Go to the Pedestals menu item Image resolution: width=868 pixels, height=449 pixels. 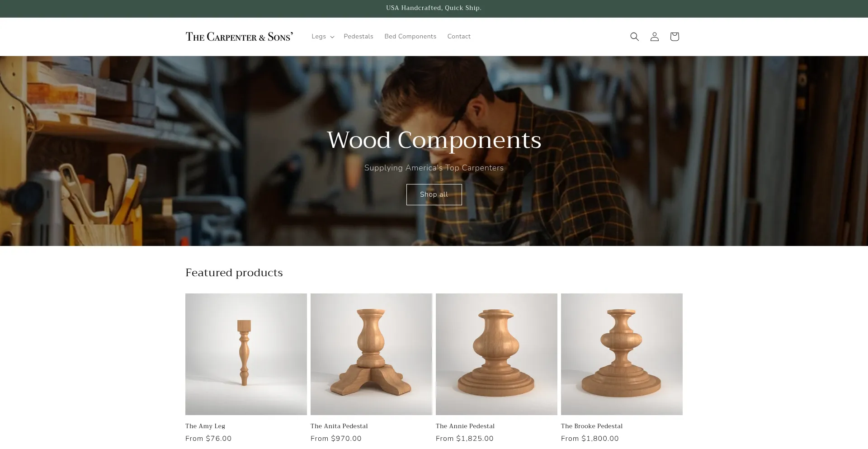(358, 37)
